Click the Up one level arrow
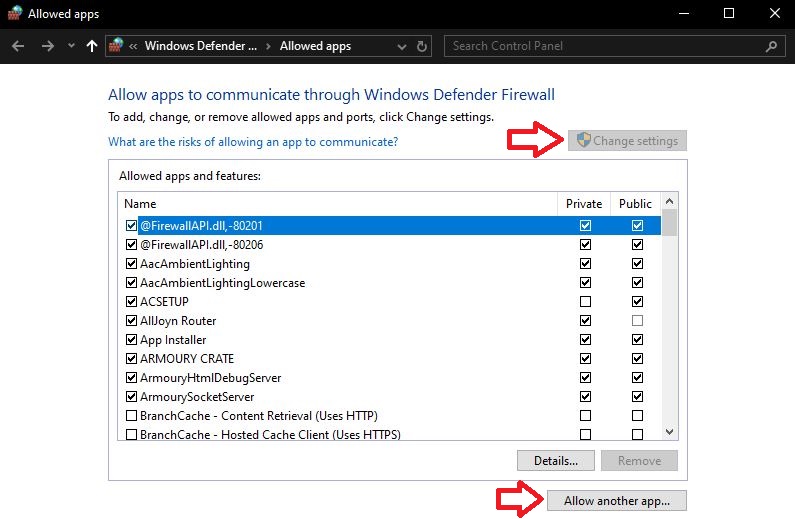Image resolution: width=795 pixels, height=519 pixels. click(92, 46)
